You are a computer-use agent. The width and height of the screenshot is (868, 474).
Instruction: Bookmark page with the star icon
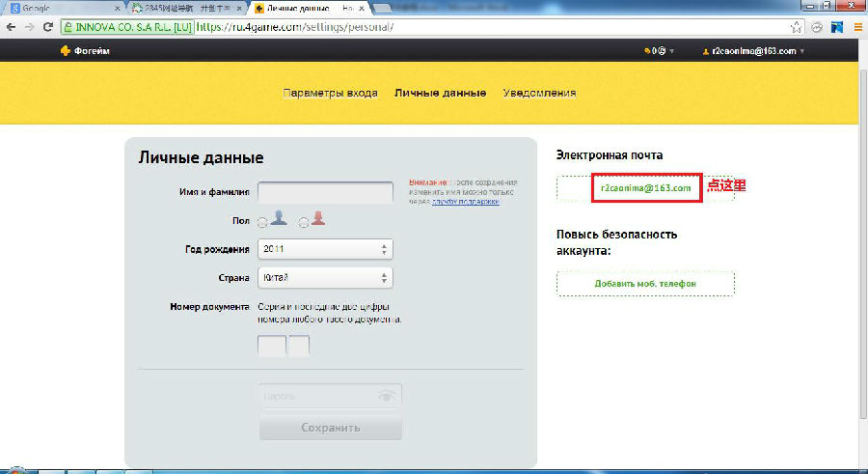(x=800, y=27)
